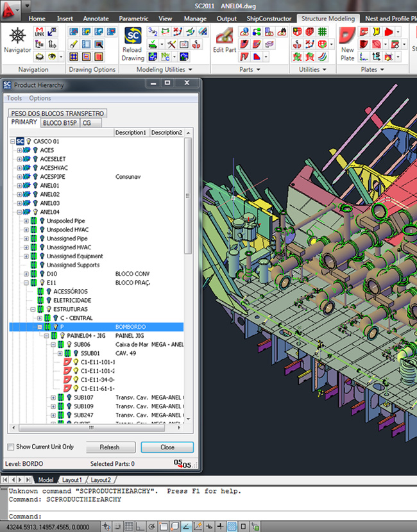Switch to BLOCO B15P tab
Image resolution: width=417 pixels, height=532 pixels.
coord(60,123)
